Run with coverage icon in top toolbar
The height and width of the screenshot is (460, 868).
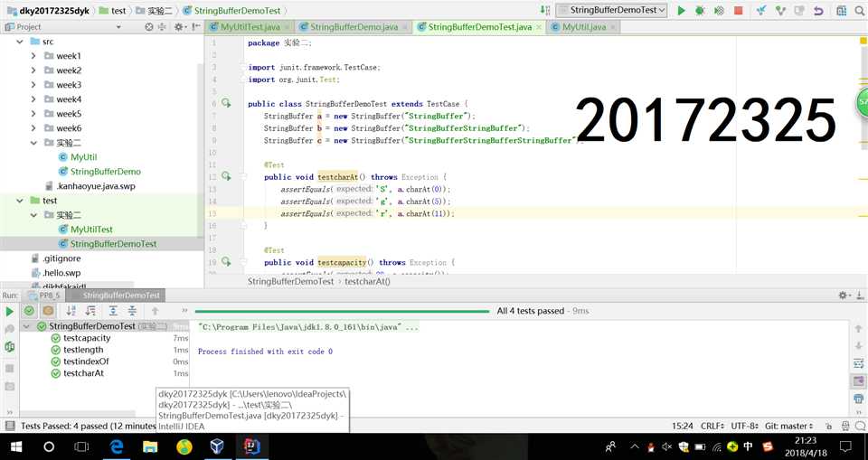point(719,11)
